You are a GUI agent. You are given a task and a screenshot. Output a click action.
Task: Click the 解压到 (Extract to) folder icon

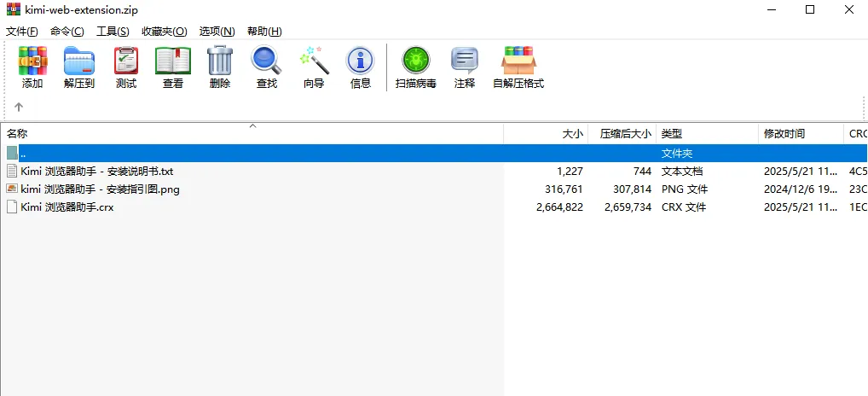click(79, 61)
